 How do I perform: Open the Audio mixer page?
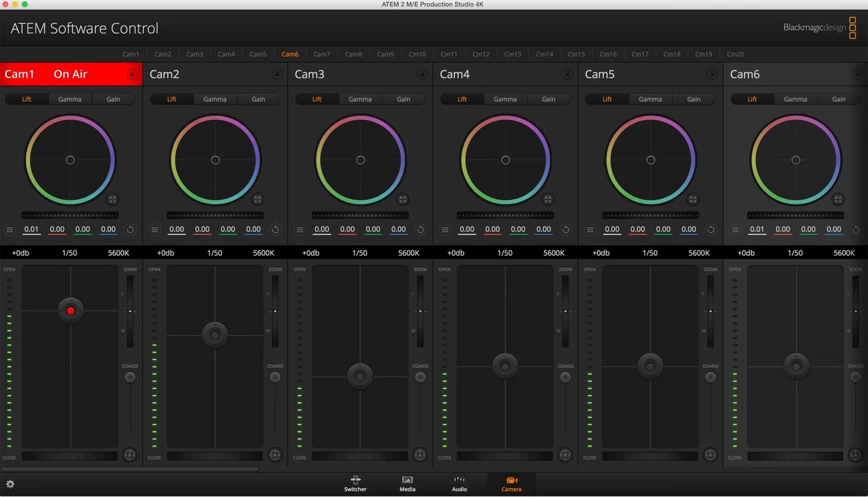coord(459,484)
